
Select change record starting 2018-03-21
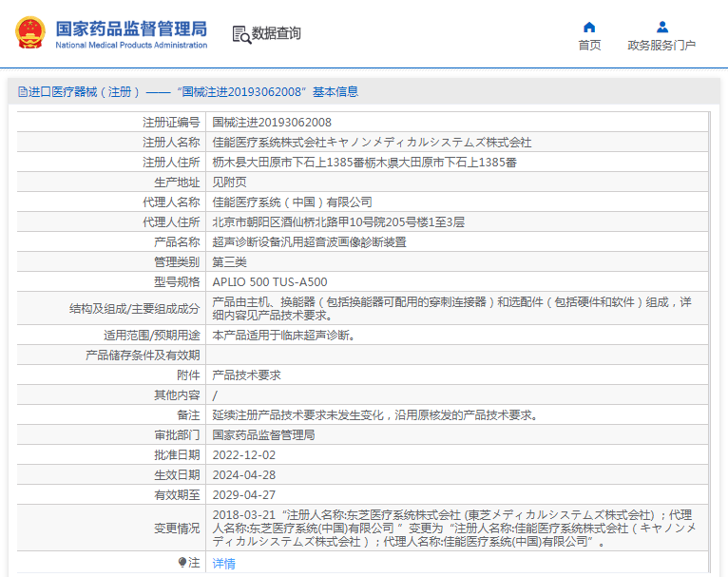454,529
